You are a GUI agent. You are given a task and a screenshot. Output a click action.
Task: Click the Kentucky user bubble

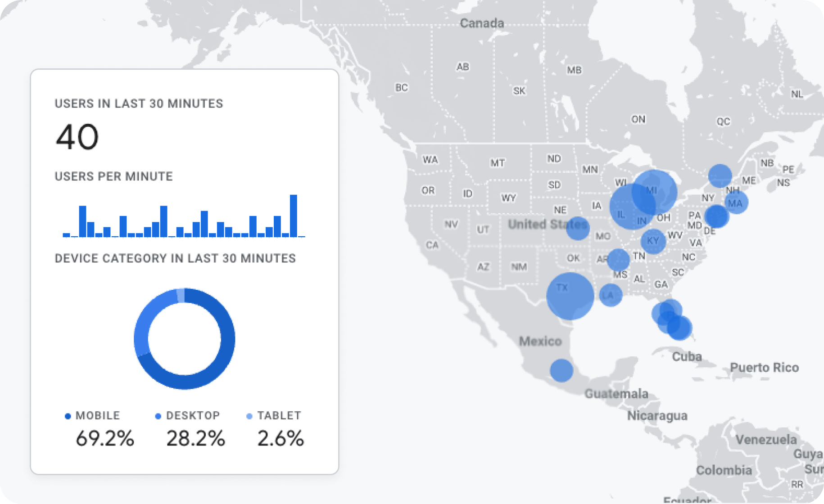click(x=653, y=241)
